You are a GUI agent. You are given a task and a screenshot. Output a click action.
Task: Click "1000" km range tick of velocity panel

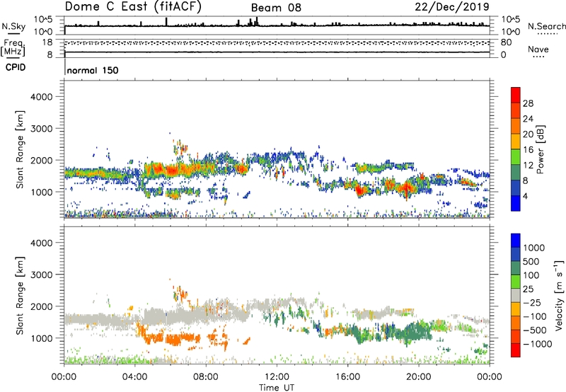coord(42,338)
